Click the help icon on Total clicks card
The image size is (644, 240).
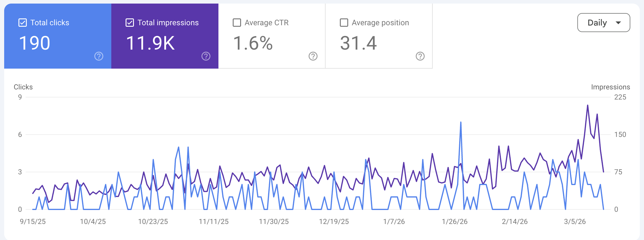point(99,56)
